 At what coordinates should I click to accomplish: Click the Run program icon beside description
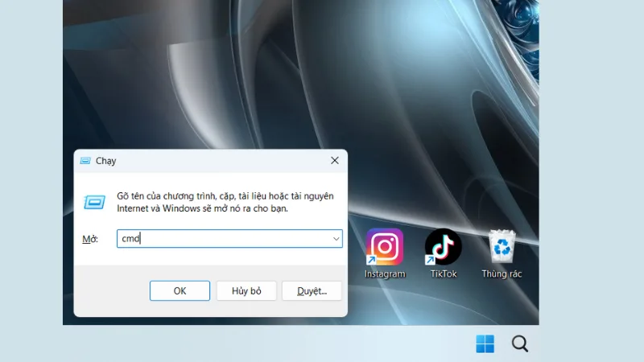[x=94, y=202]
